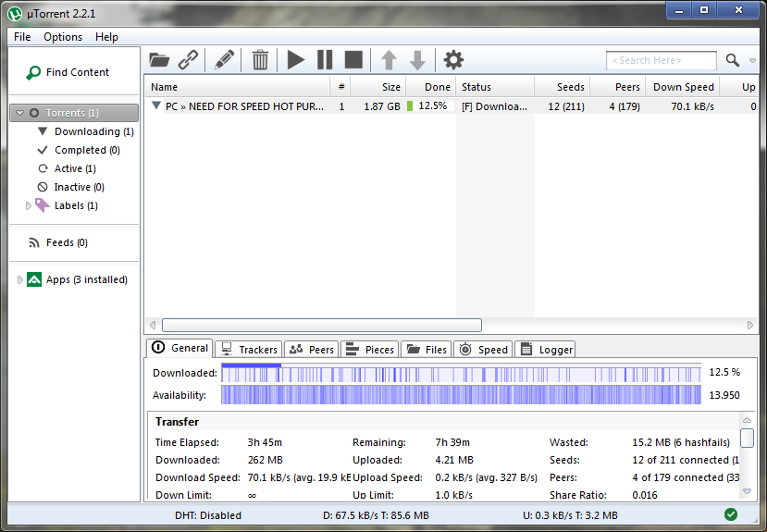Open the File menu
This screenshot has height=532, width=767.
[x=22, y=37]
